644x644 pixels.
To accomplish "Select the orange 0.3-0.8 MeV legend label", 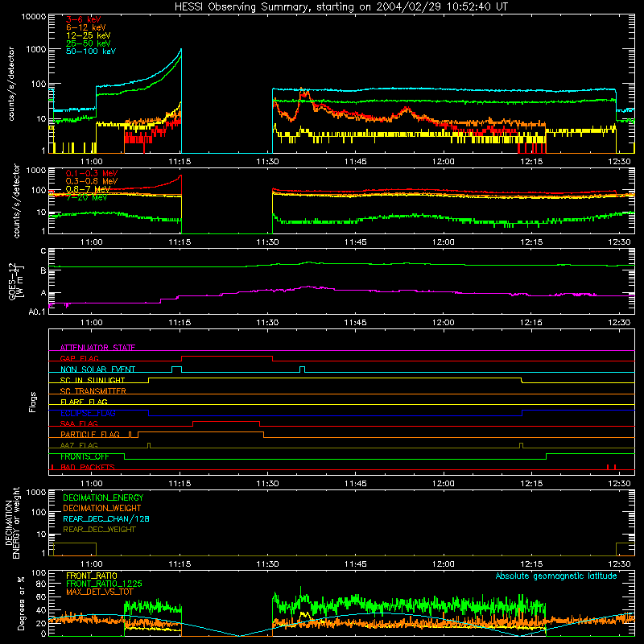I will coord(92,181).
